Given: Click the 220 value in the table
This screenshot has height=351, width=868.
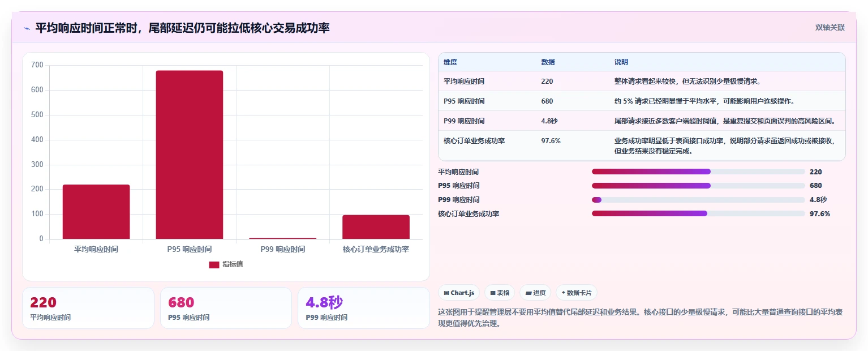Looking at the screenshot, I should (x=547, y=82).
